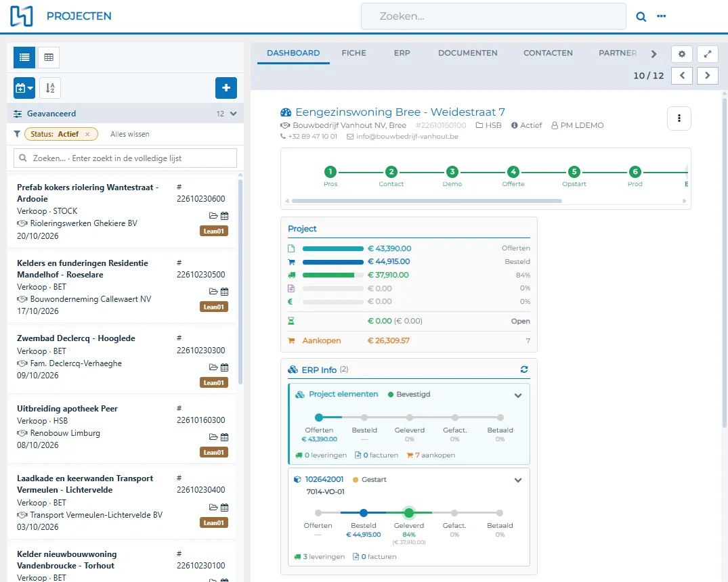Open order link 102642001

point(324,479)
